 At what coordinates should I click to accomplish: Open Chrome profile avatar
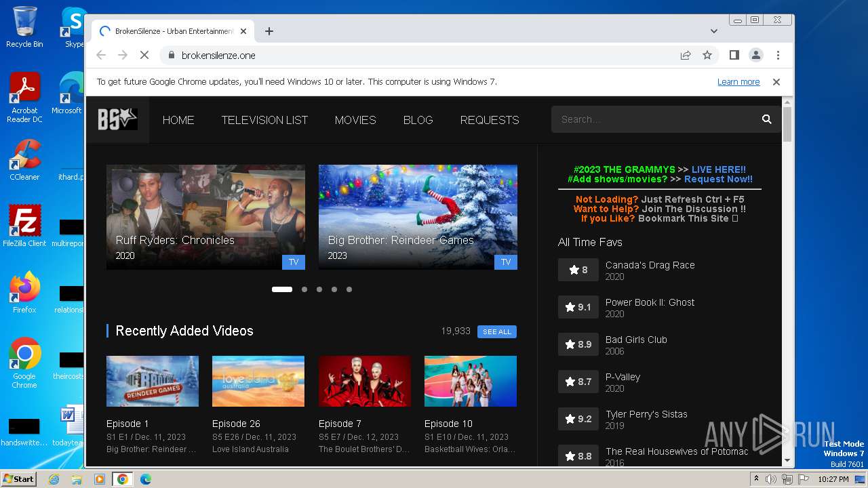[x=755, y=56]
